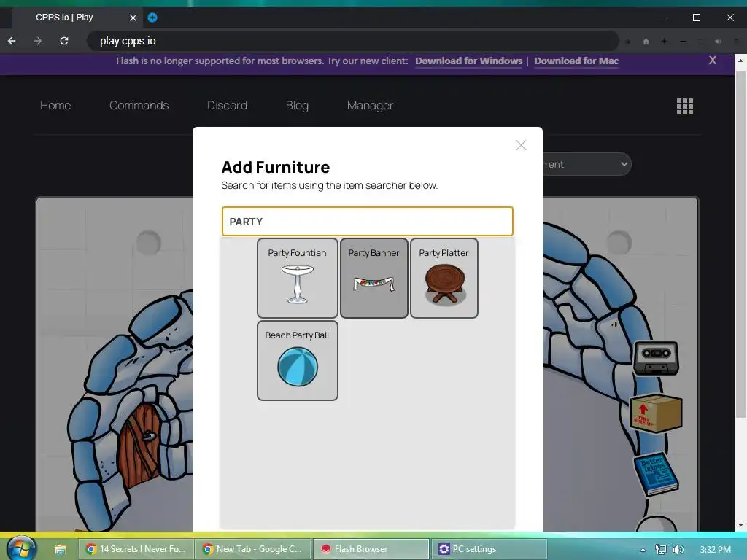This screenshot has height=560, width=747.
Task: Open network status tray icon
Action: pyautogui.click(x=660, y=550)
